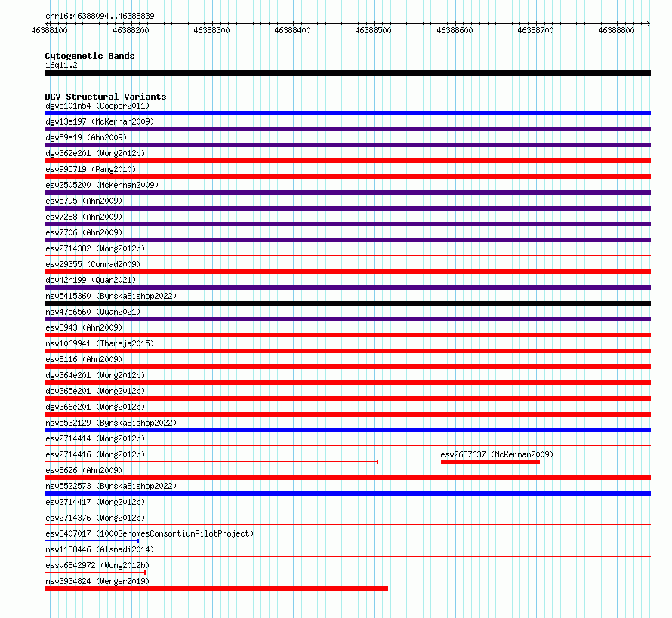This screenshot has height=618, width=672.
Task: Select esv5795 (Ahn2009) variant label
Action: click(84, 201)
